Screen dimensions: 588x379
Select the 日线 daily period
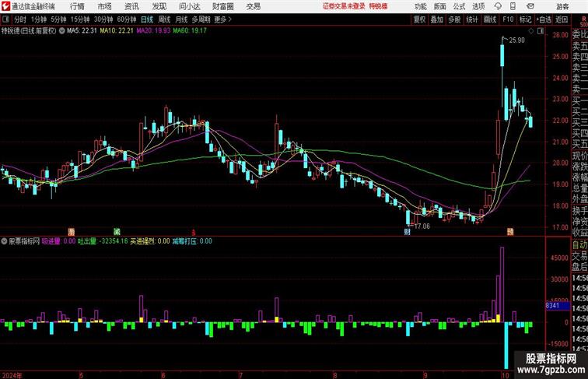[147, 19]
